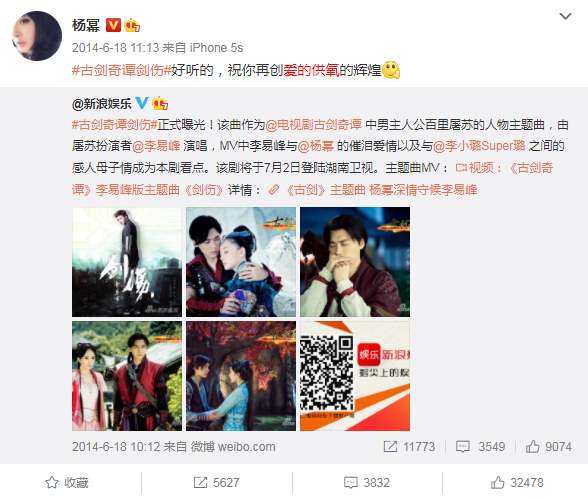Open the @李小璐Super璐 mention
This screenshot has width=588, height=499.
tap(479, 146)
